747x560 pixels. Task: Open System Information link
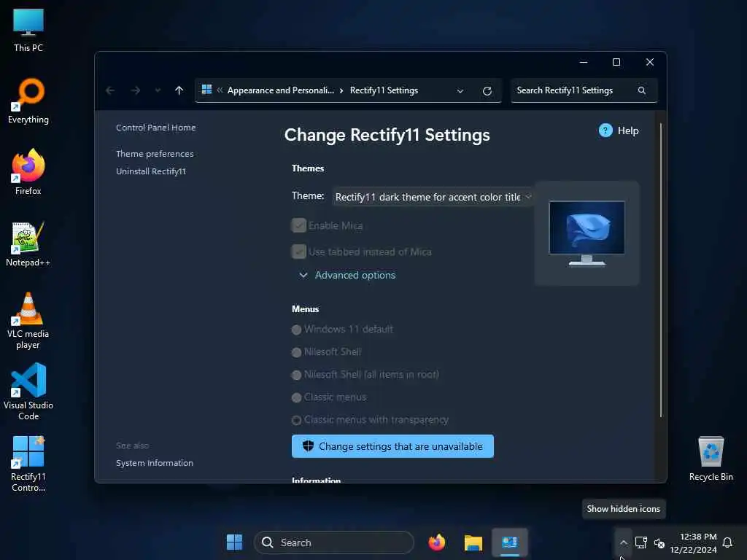(x=155, y=463)
